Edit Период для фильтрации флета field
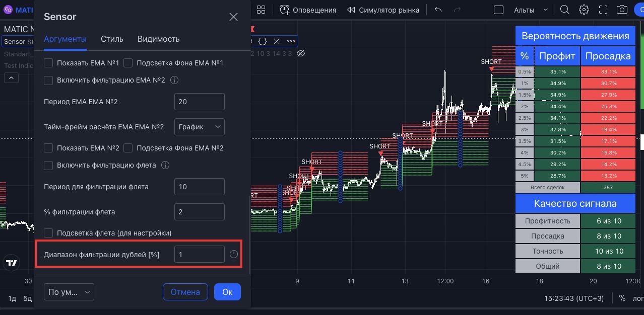This screenshot has width=644, height=315. click(x=199, y=187)
